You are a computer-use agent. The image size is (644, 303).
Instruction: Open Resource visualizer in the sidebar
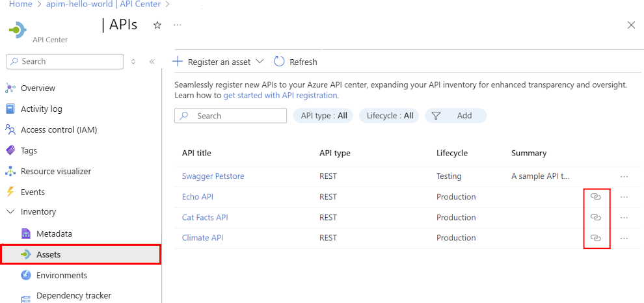coord(56,171)
